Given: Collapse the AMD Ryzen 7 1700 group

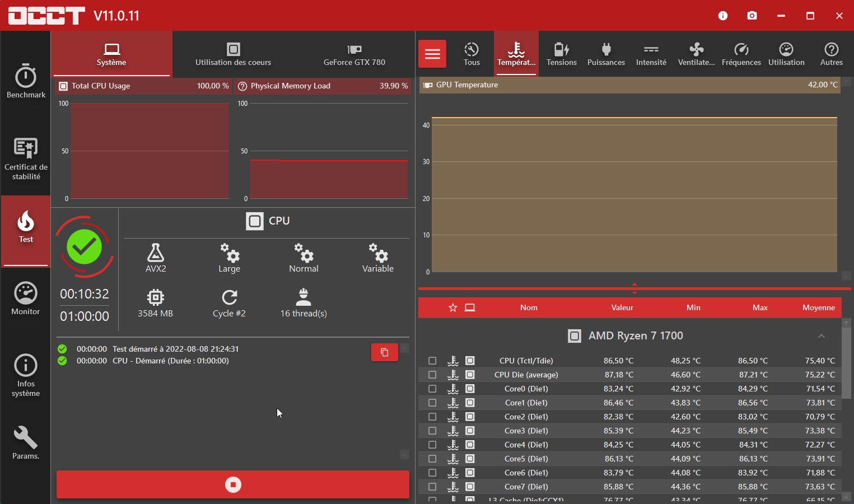Looking at the screenshot, I should tap(822, 336).
